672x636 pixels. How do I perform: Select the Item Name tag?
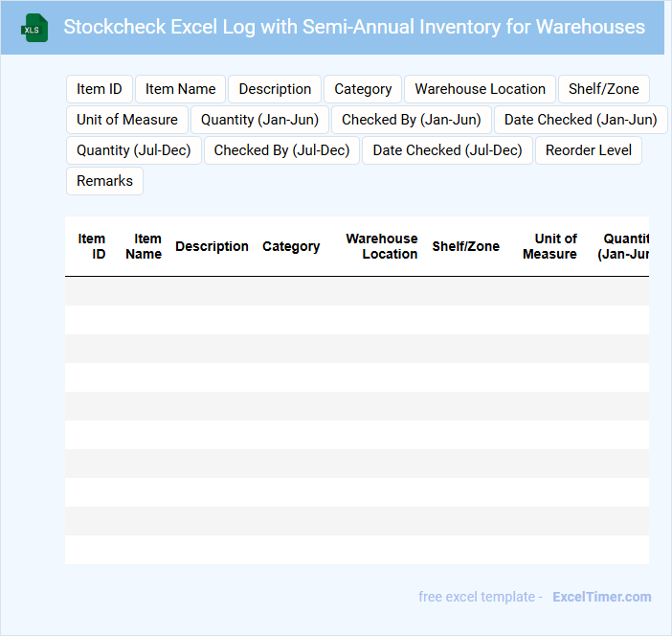tap(181, 89)
